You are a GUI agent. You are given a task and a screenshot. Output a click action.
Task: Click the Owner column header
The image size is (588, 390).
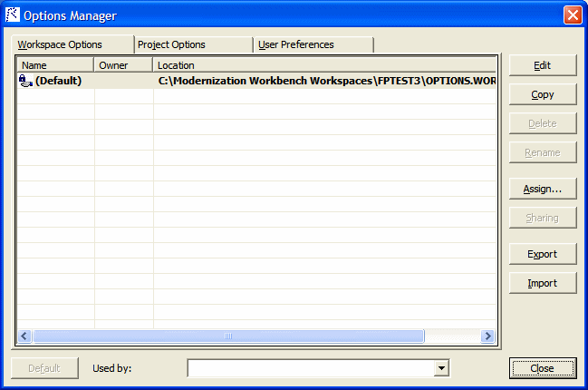pyautogui.click(x=123, y=65)
